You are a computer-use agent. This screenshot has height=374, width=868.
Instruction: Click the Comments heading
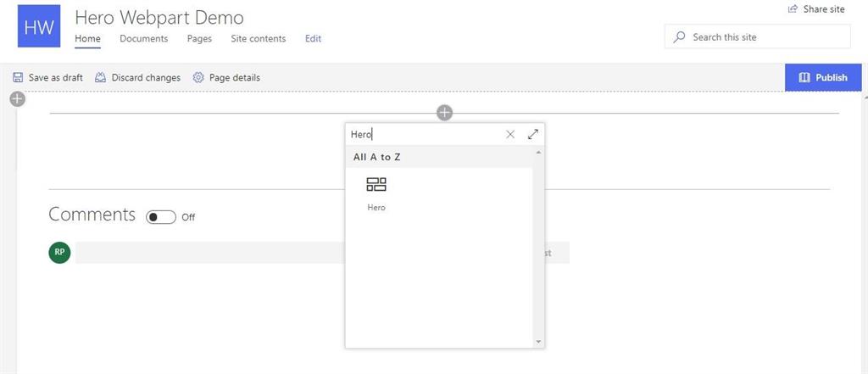click(x=92, y=214)
